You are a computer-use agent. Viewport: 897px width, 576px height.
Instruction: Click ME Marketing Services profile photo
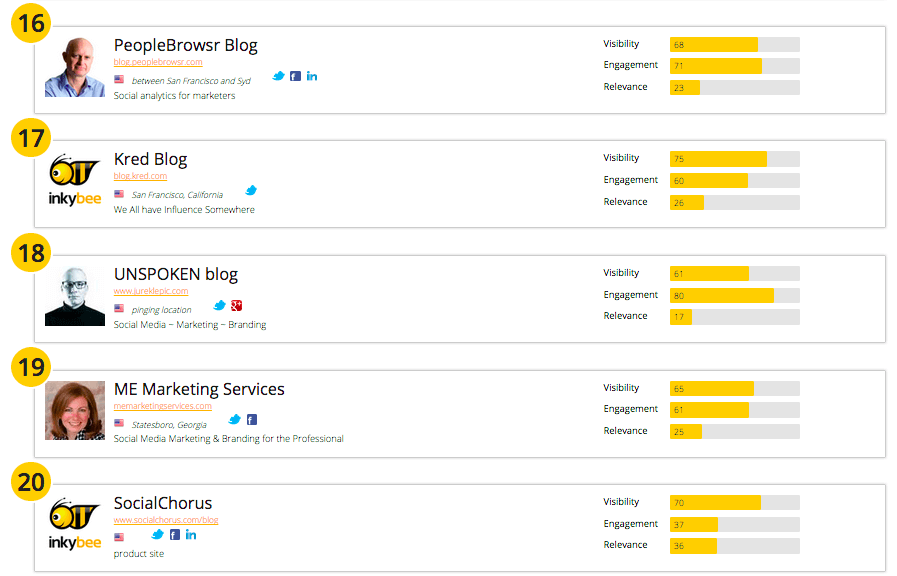(75, 410)
